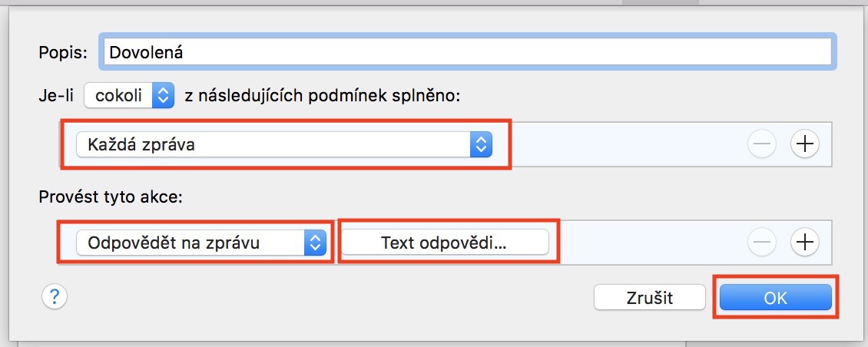Click the 'Provést tyto akce:' heading
This screenshot has height=347, width=868.
pos(110,196)
